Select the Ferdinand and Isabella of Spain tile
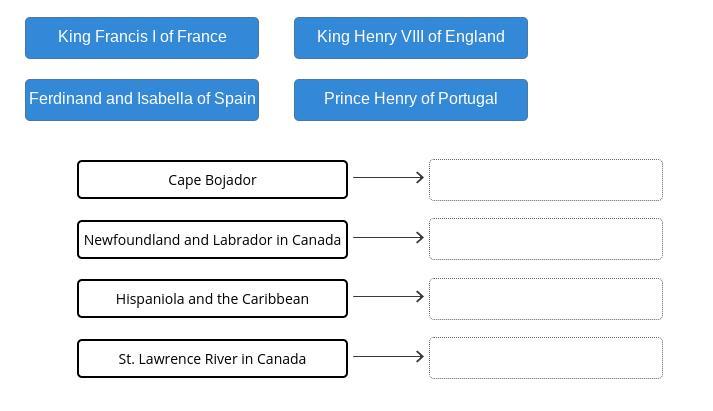This screenshot has height=411, width=713. click(142, 100)
